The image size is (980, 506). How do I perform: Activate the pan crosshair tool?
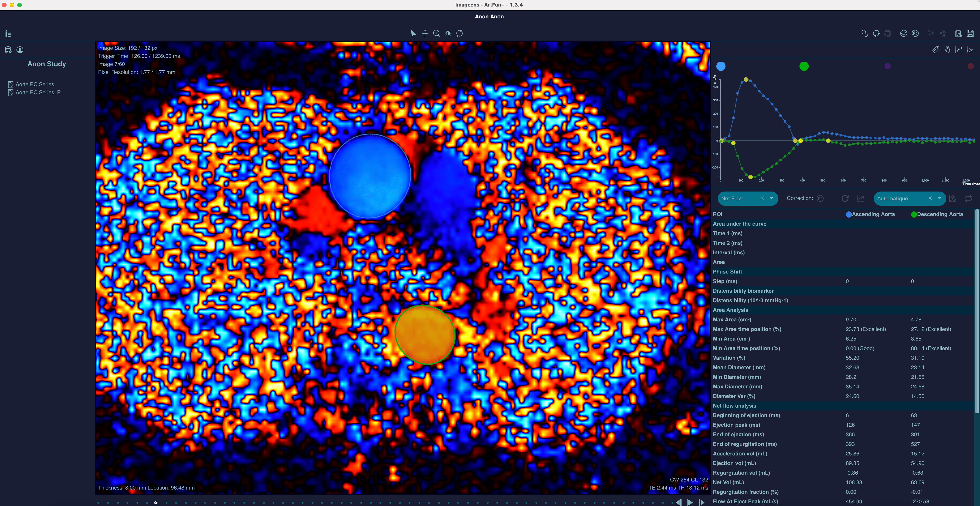tap(425, 34)
